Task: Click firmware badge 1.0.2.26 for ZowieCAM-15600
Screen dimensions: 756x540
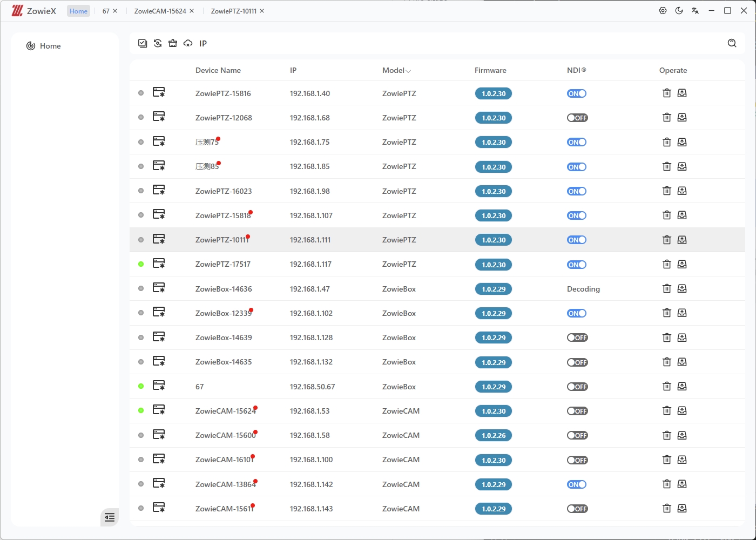Action: (494, 436)
